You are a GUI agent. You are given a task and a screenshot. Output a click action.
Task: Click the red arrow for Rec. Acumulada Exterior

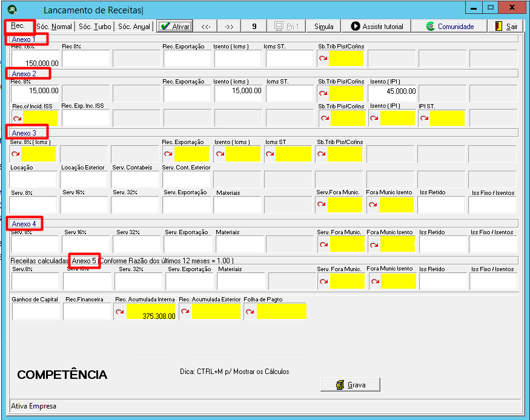185,311
